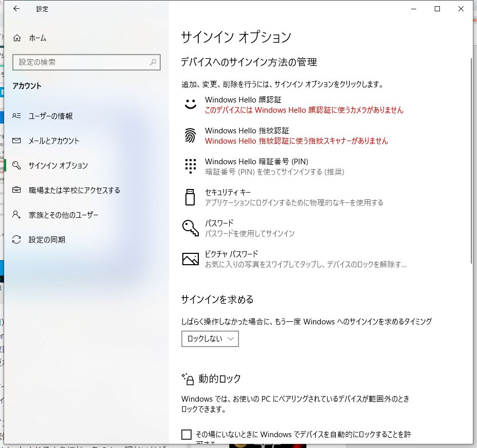The width and height of the screenshot is (477, 448).
Task: Expand the パスワード sign-in option
Action: click(294, 228)
